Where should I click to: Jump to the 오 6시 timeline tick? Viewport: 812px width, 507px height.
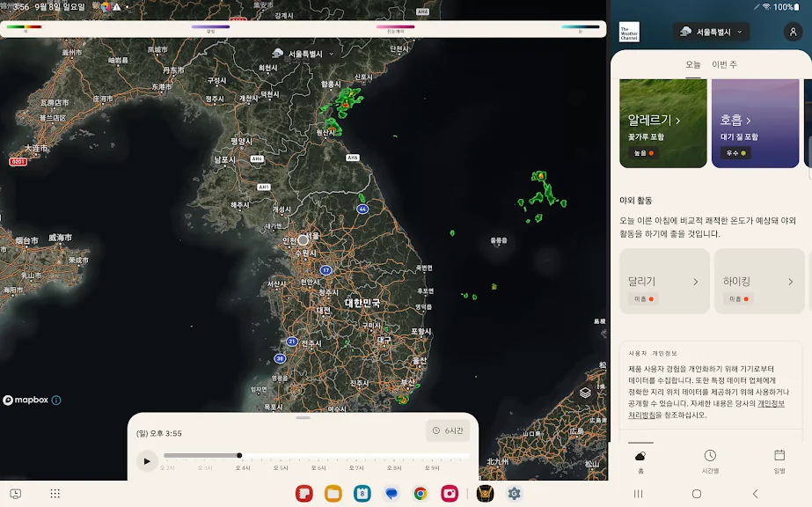(x=318, y=467)
